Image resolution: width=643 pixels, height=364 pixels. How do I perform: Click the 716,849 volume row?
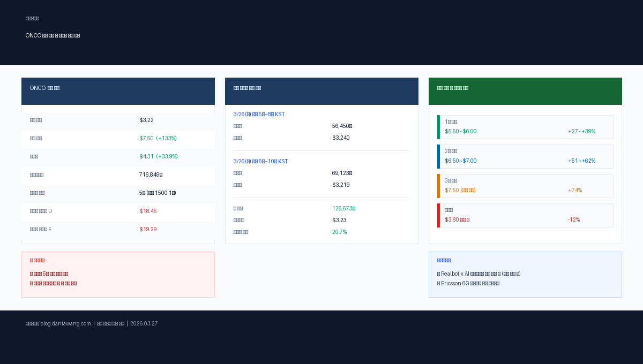[118, 175]
